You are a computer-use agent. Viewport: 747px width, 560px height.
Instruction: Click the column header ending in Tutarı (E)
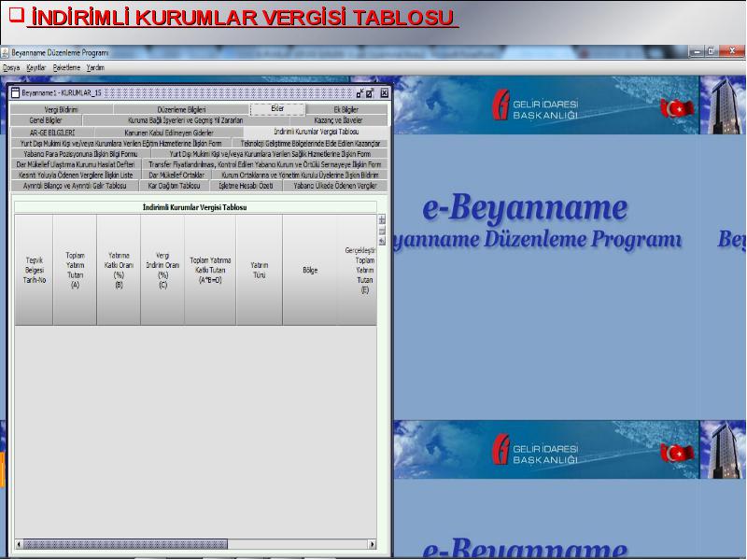pyautogui.click(x=358, y=270)
